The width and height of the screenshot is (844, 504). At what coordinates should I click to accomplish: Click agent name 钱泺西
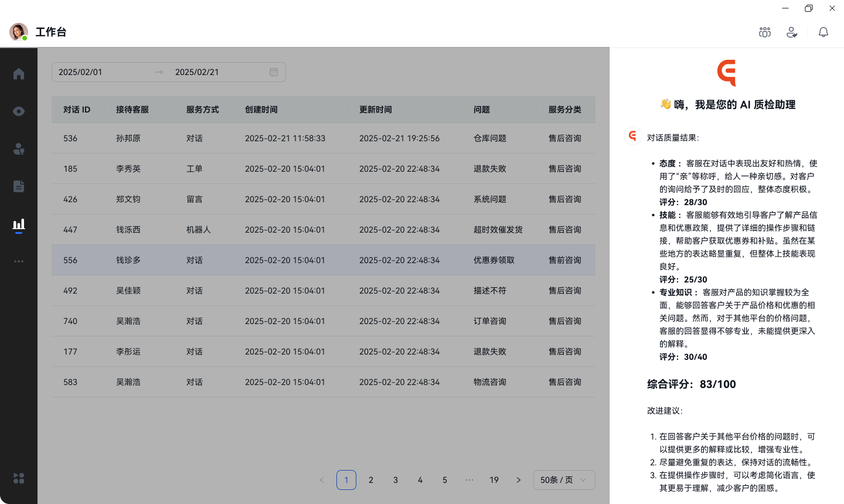pos(128,230)
